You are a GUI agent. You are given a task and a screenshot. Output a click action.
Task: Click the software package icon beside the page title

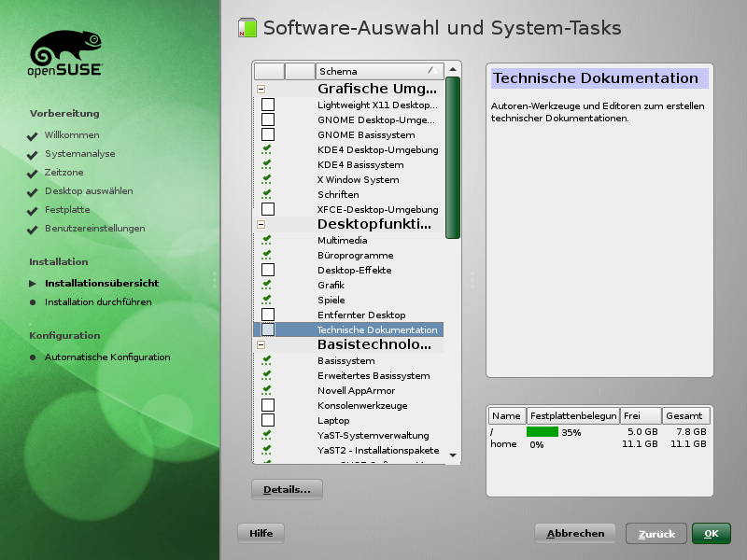[247, 28]
